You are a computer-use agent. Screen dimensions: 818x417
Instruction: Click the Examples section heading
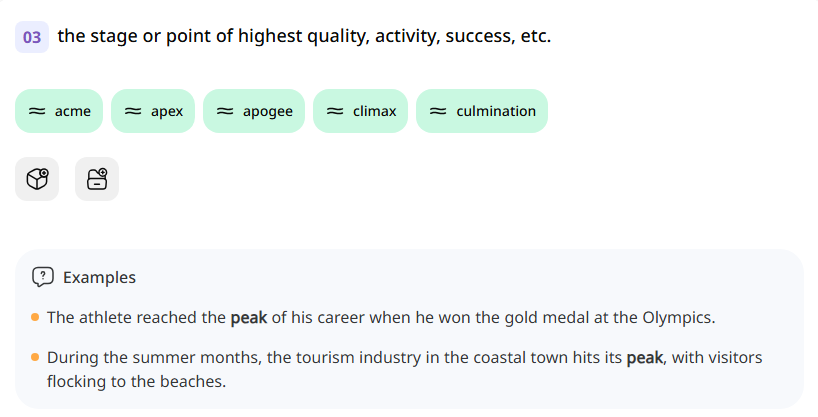tap(99, 277)
